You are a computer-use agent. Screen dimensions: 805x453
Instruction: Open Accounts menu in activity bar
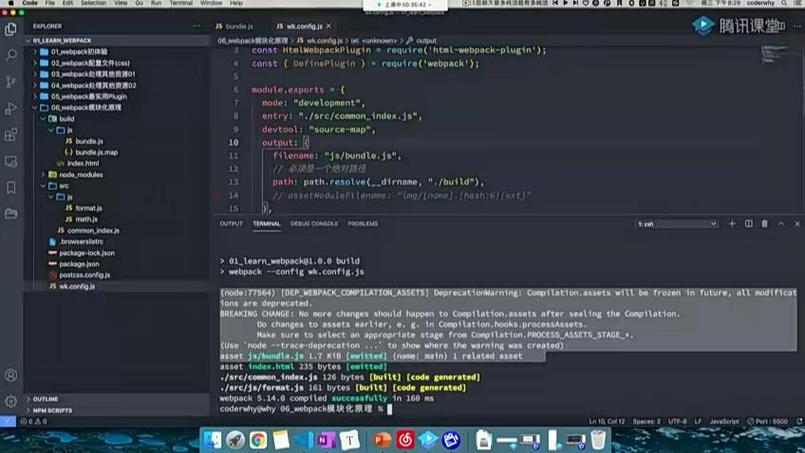point(11,375)
